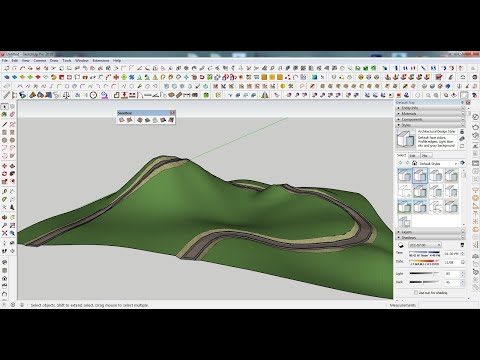The width and height of the screenshot is (480, 360).
Task: Activate the Move tool
Action: tap(4, 166)
